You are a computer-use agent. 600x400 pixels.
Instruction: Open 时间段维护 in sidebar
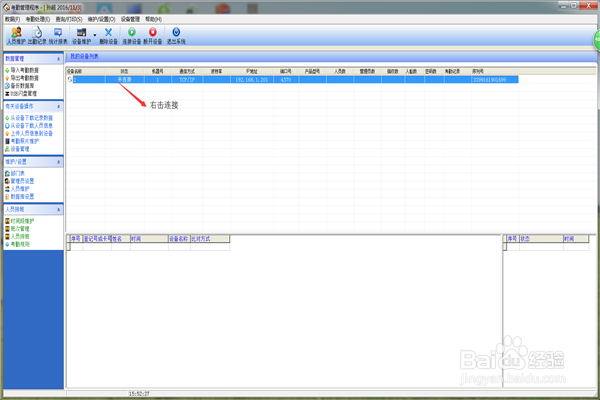22,221
